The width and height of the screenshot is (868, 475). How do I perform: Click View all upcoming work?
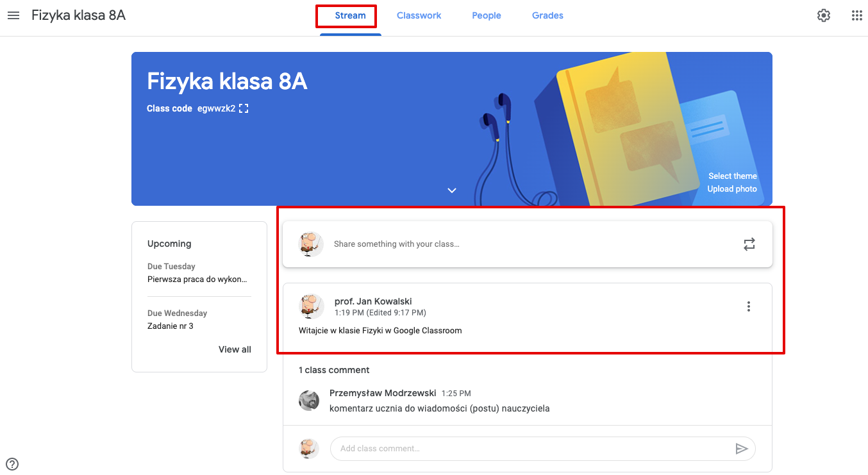point(235,349)
